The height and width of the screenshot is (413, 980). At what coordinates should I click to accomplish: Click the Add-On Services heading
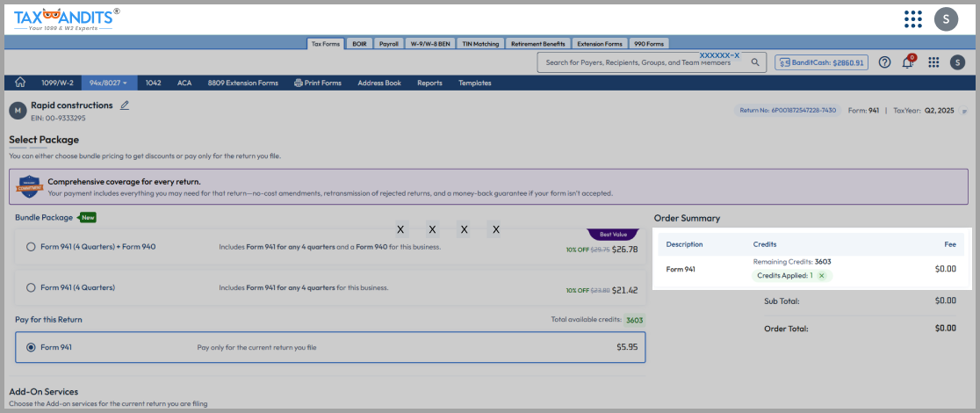pos(43,392)
